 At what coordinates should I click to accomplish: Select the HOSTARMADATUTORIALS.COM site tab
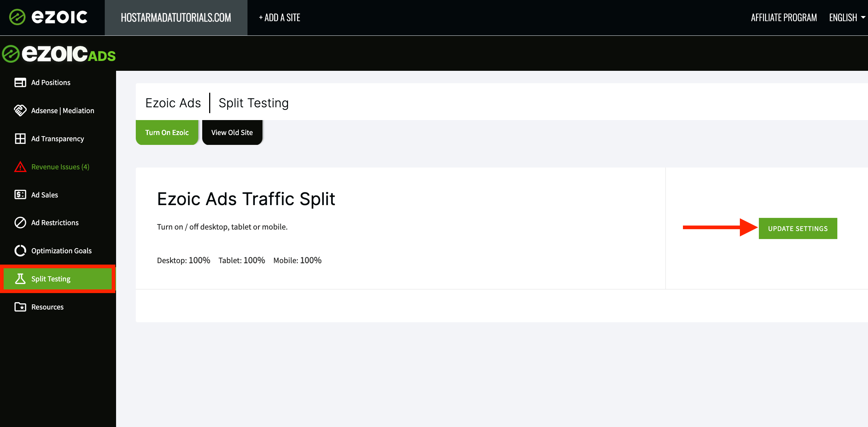(x=176, y=18)
